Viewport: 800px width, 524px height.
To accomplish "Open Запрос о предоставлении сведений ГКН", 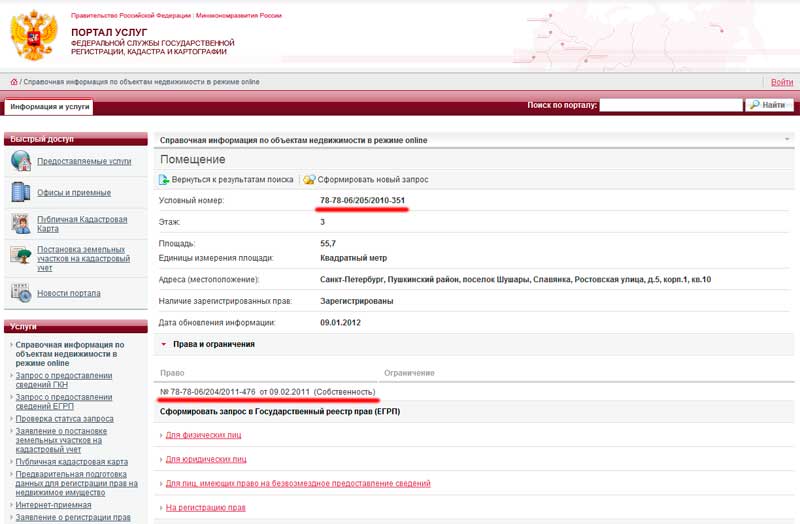I will pyautogui.click(x=65, y=380).
